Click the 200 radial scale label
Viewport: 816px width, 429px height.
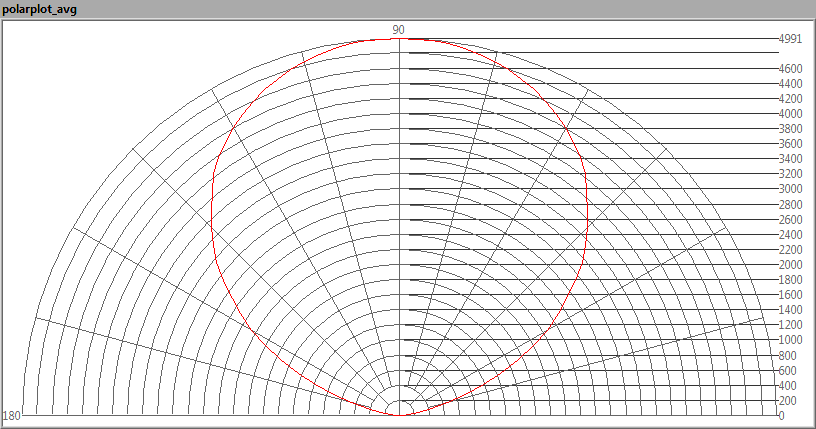788,401
